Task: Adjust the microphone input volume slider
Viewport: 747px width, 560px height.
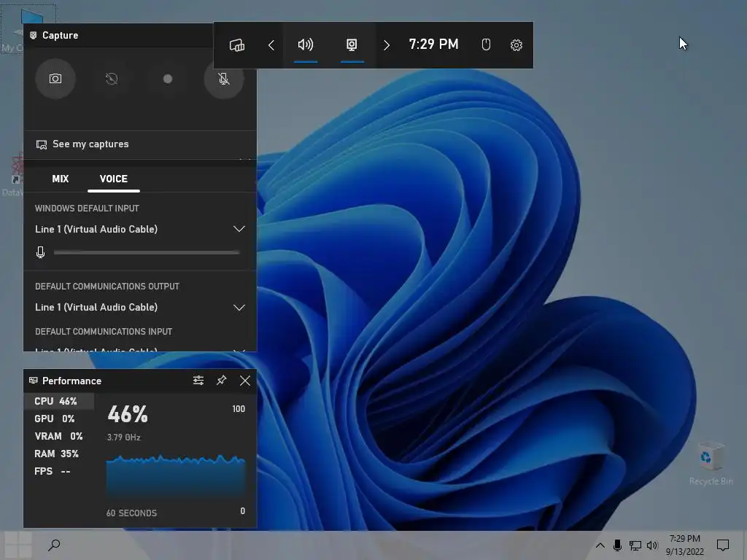Action: click(x=147, y=252)
